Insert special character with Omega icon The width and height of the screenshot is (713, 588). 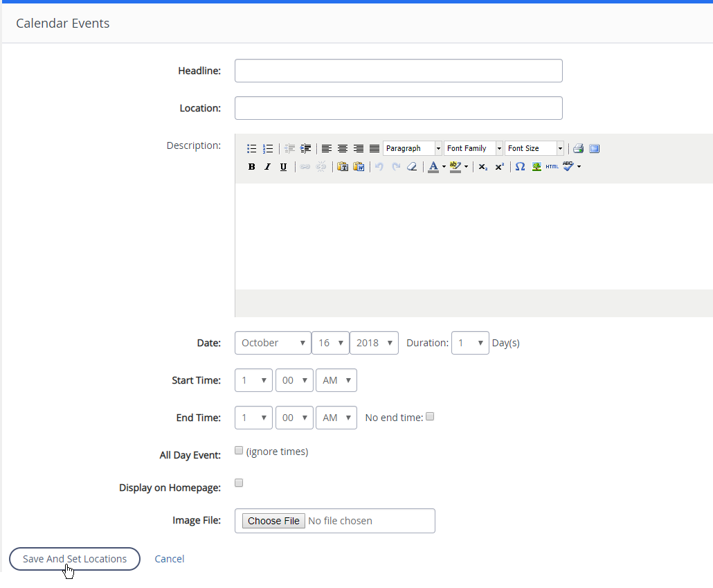[520, 167]
